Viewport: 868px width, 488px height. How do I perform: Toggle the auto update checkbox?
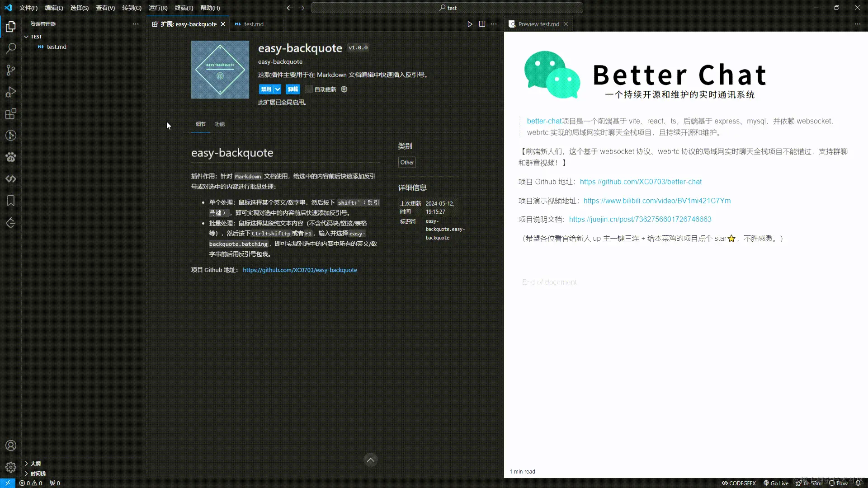pos(308,89)
